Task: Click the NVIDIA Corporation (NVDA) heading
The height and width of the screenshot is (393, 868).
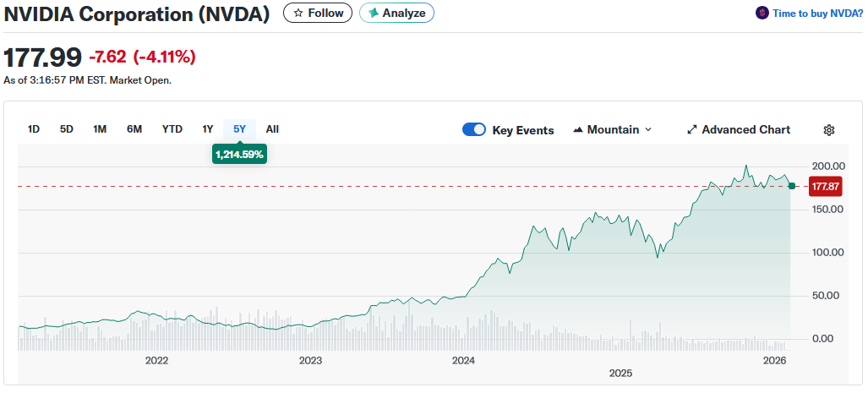Action: (137, 14)
